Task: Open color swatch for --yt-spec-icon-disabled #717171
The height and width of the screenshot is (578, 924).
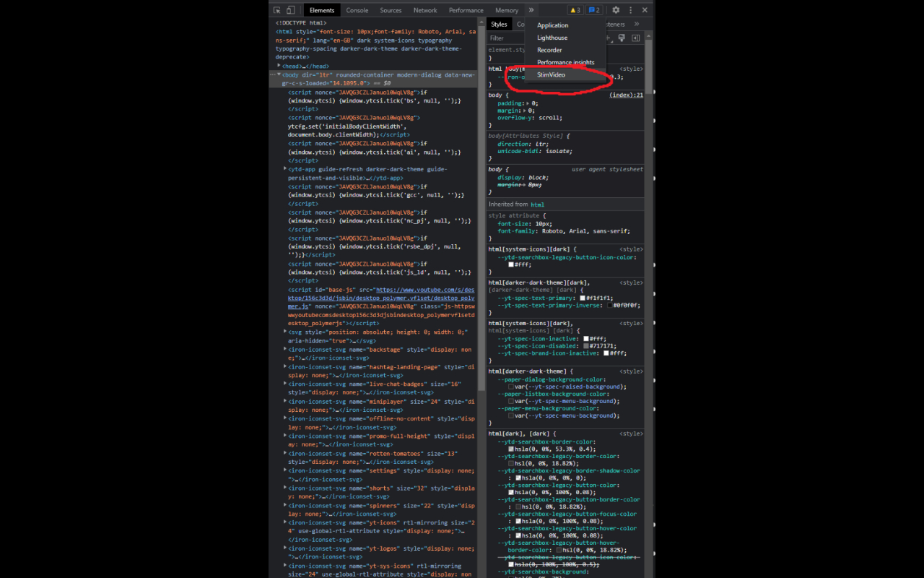Action: point(586,345)
